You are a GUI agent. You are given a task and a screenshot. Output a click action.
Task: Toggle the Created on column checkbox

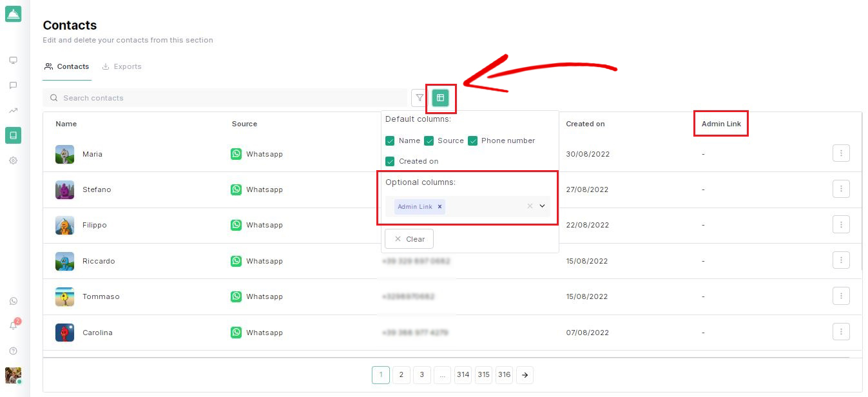point(390,161)
